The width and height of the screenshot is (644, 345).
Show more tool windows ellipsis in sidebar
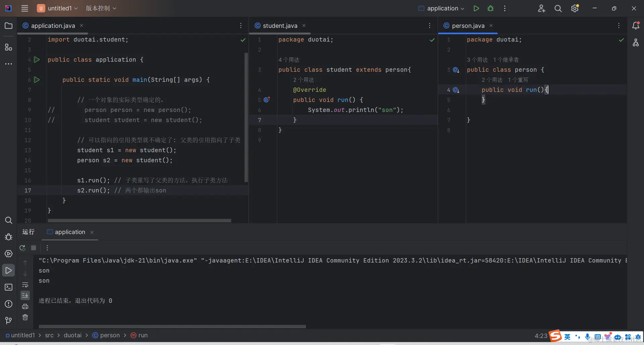(9, 64)
